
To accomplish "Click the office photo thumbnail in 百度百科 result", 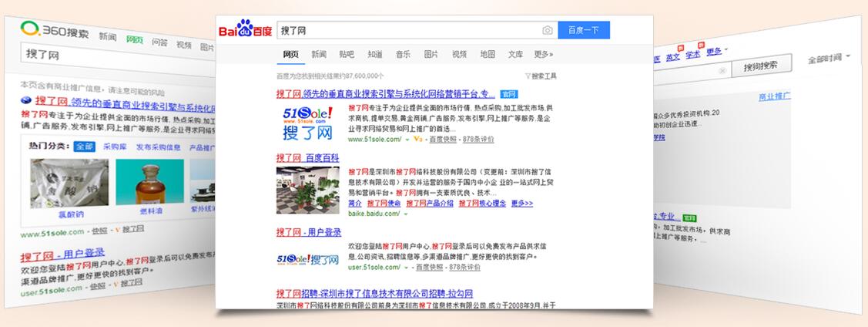I will pyautogui.click(x=307, y=190).
